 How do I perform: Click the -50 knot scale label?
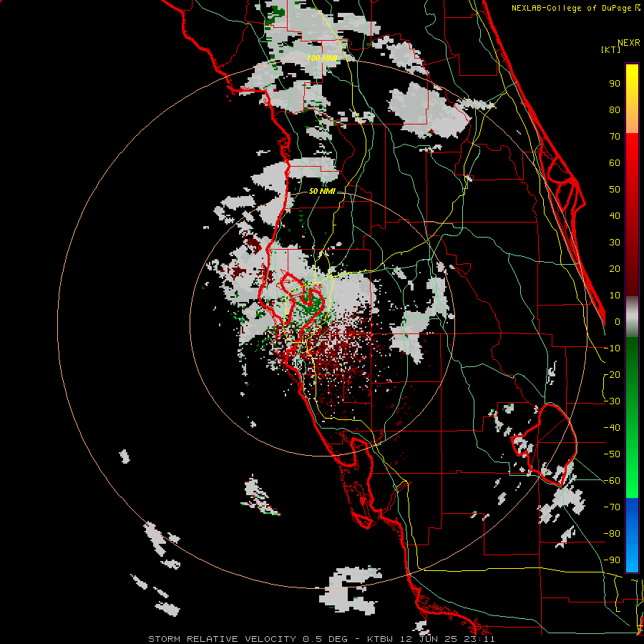click(612, 454)
